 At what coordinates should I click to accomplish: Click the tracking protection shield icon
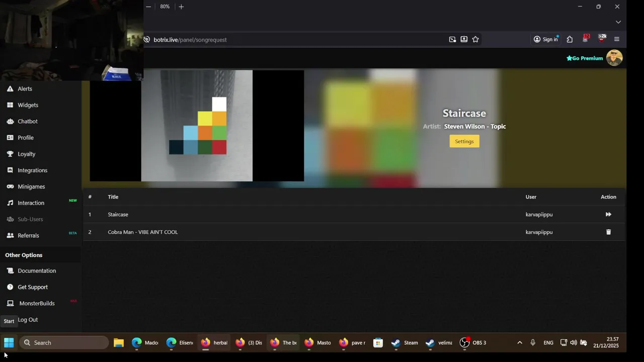(147, 40)
